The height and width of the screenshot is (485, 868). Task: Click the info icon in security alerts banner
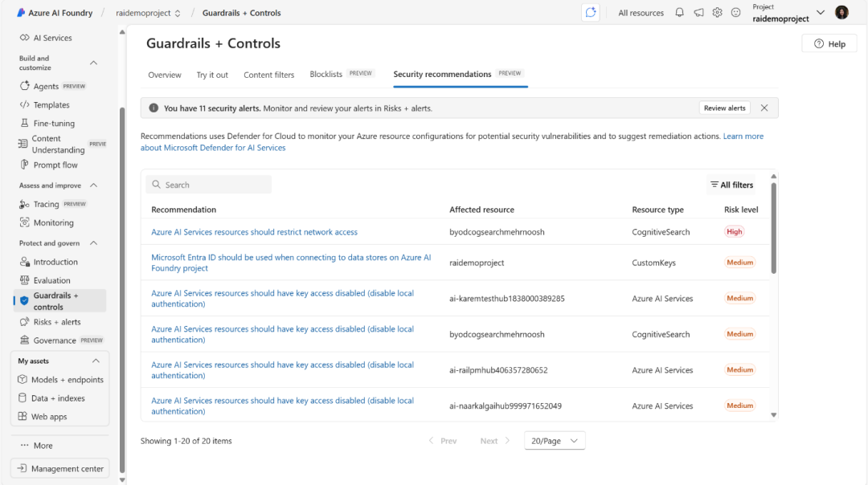(154, 108)
